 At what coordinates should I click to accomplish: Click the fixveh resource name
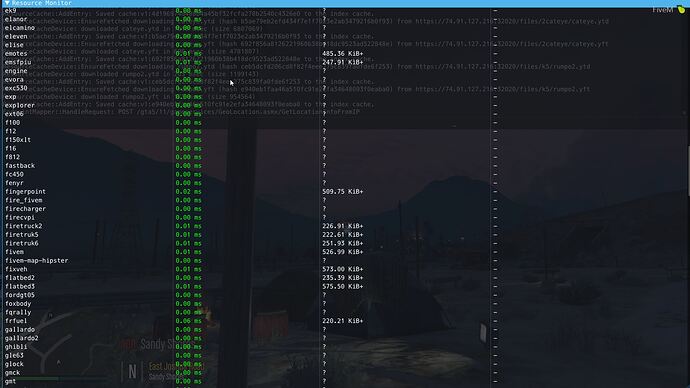click(16, 269)
